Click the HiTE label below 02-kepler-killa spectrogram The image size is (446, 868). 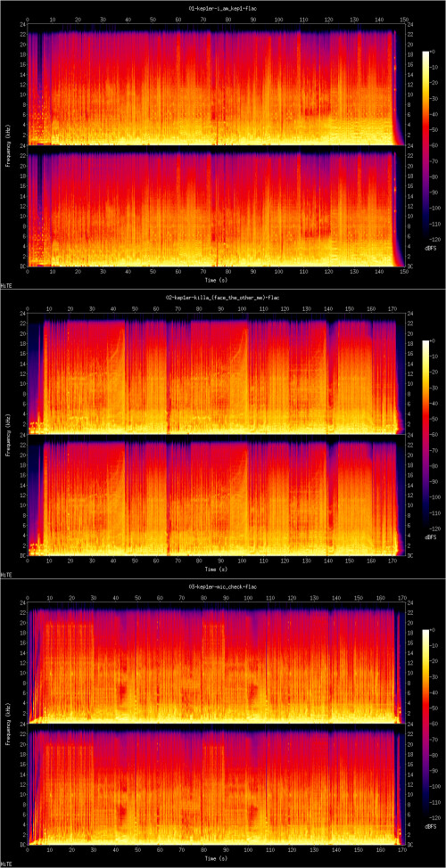(6, 575)
